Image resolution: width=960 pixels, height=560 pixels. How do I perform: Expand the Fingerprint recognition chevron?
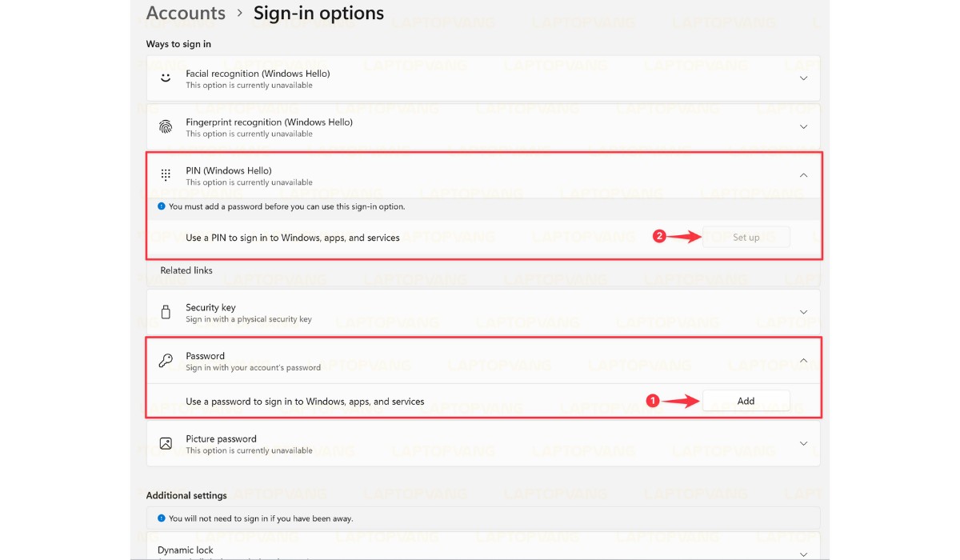tap(804, 127)
